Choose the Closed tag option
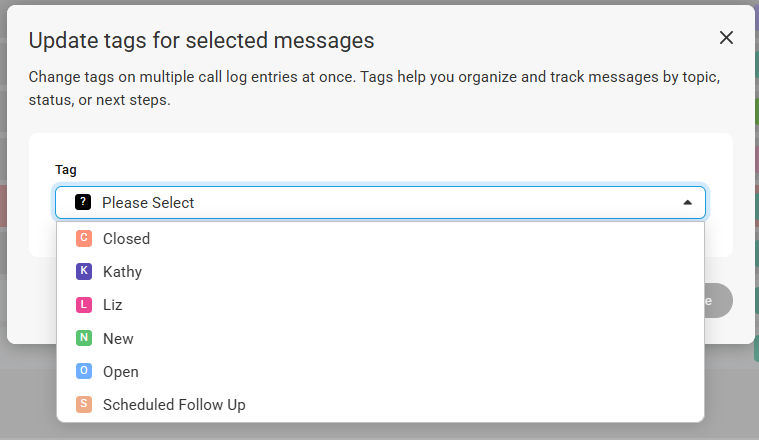Image resolution: width=759 pixels, height=440 pixels. pyautogui.click(x=380, y=239)
